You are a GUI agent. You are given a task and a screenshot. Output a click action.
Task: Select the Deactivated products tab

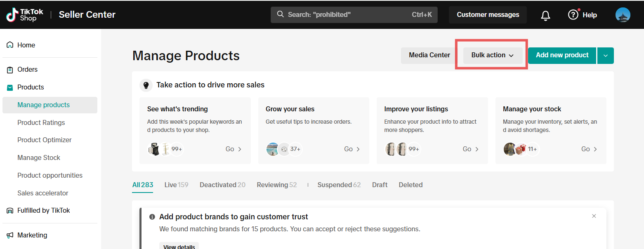pos(222,185)
